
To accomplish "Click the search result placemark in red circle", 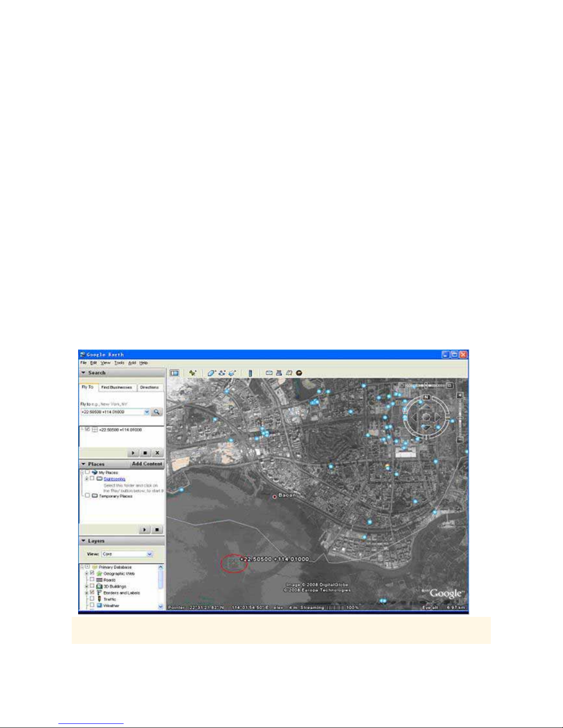I will [x=234, y=563].
